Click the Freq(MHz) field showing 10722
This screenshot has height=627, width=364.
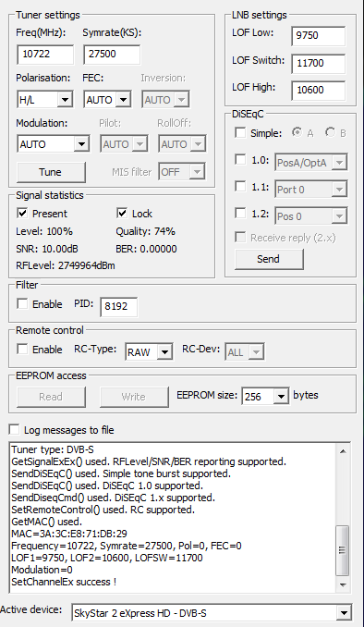(x=45, y=55)
